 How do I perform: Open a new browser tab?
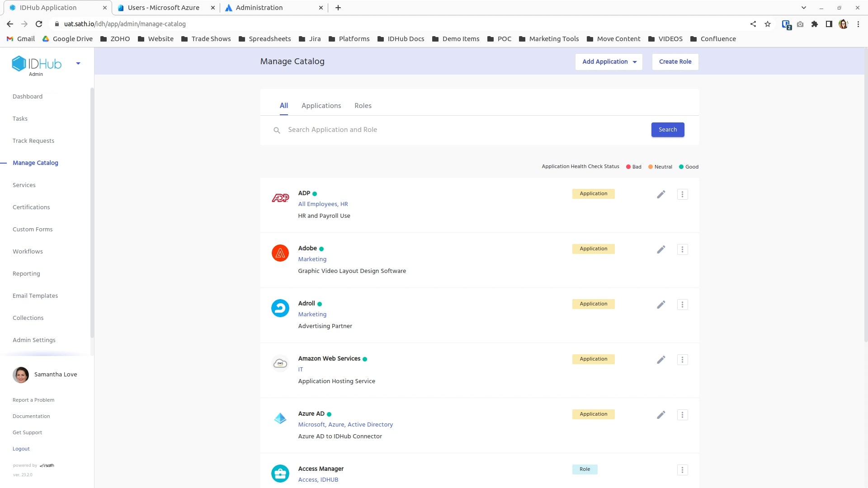338,8
